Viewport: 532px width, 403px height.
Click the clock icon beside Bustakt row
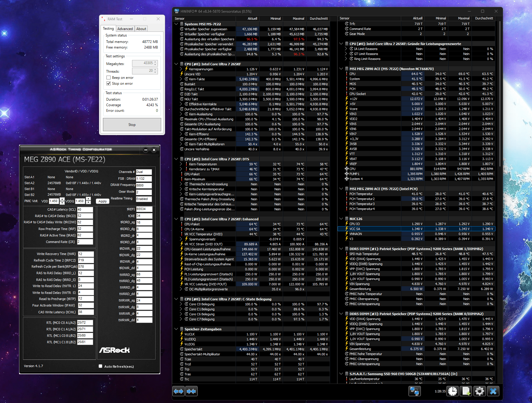[182, 84]
